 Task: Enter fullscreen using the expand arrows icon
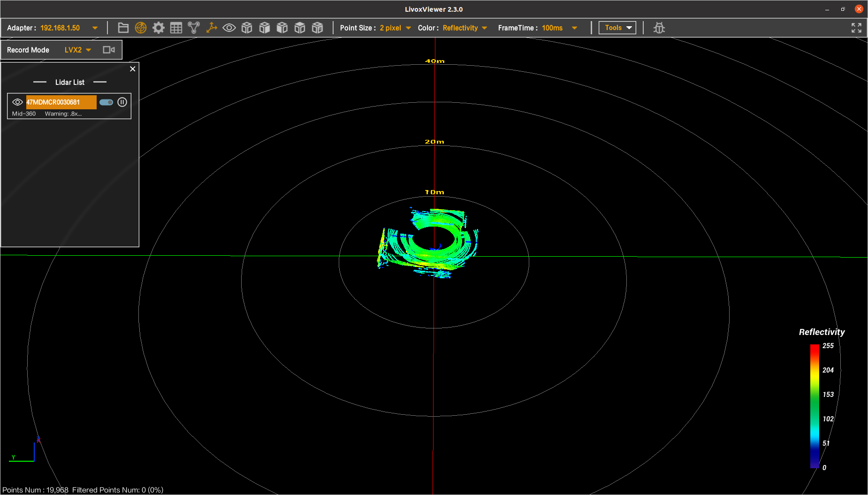pos(856,28)
